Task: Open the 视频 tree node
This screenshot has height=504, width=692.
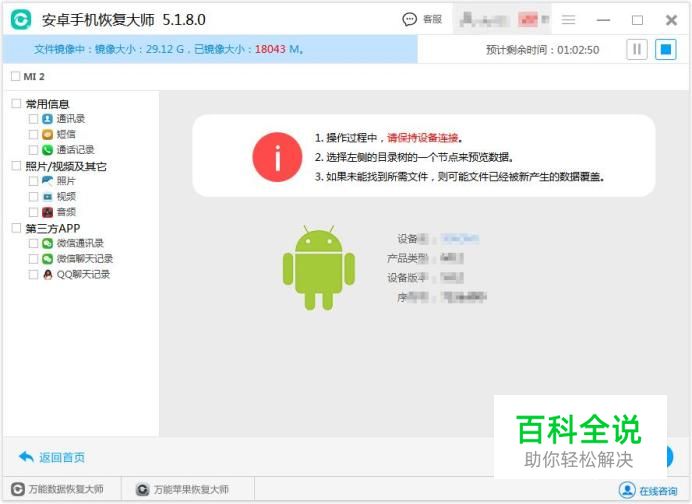Action: click(66, 196)
